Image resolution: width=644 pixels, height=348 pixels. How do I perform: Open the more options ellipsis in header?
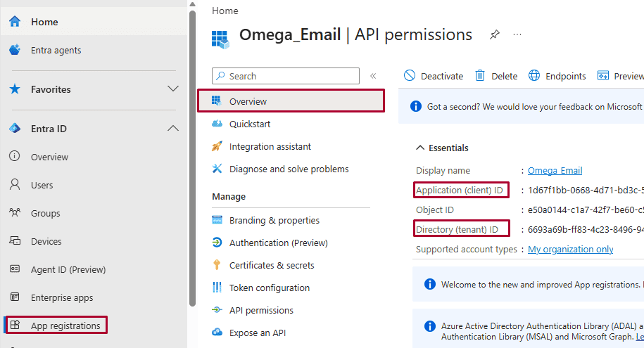[x=517, y=34]
